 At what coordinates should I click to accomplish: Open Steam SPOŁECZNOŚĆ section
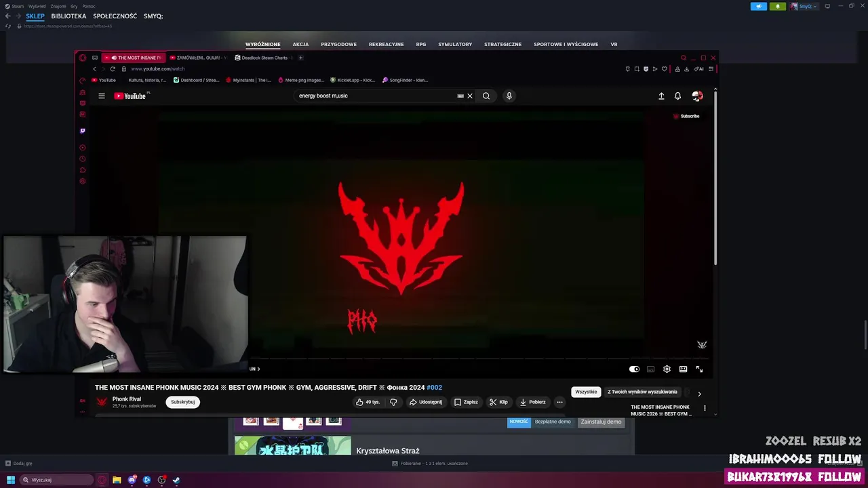pos(115,16)
